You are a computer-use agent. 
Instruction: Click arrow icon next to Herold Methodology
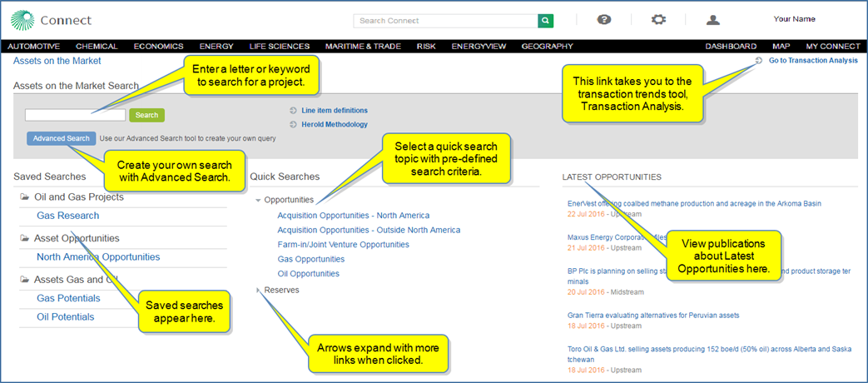coord(294,125)
